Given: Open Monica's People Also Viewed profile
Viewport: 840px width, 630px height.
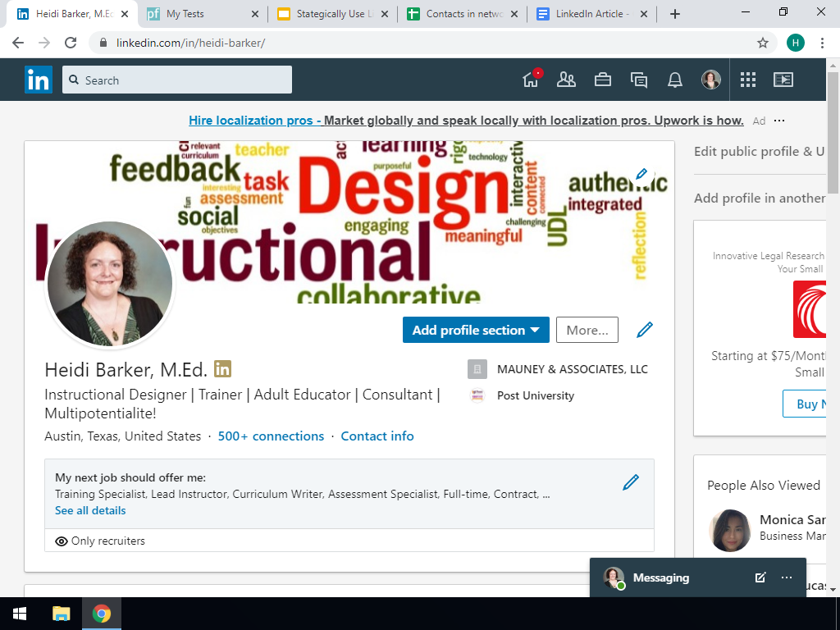Looking at the screenshot, I should (x=792, y=519).
